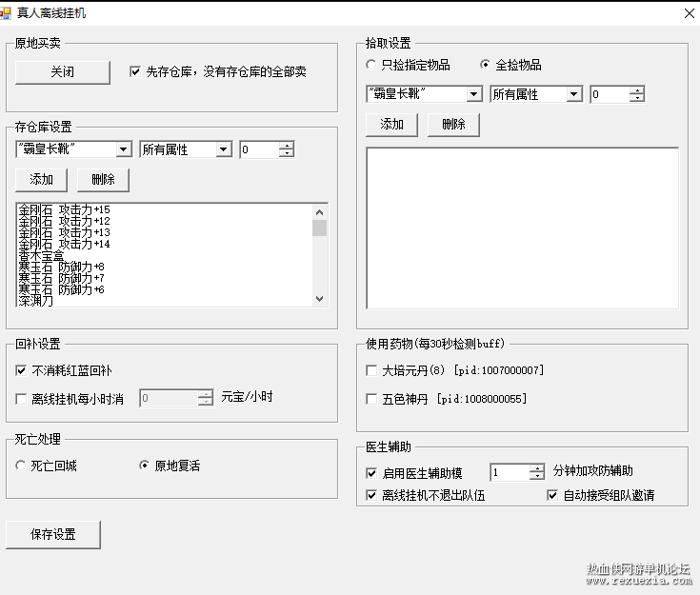This screenshot has height=595, width=700.
Task: Click value field in 拾取设置
Action: click(x=610, y=94)
